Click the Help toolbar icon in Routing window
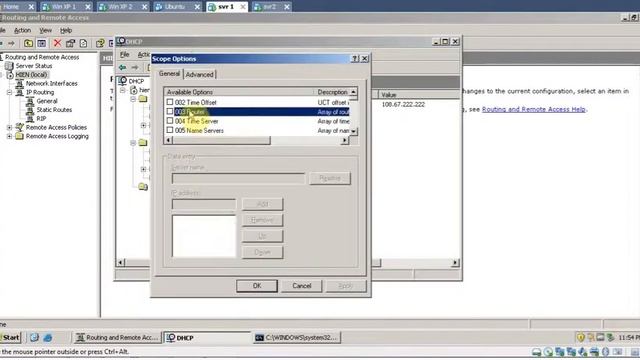The width and height of the screenshot is (640, 360). [100, 43]
